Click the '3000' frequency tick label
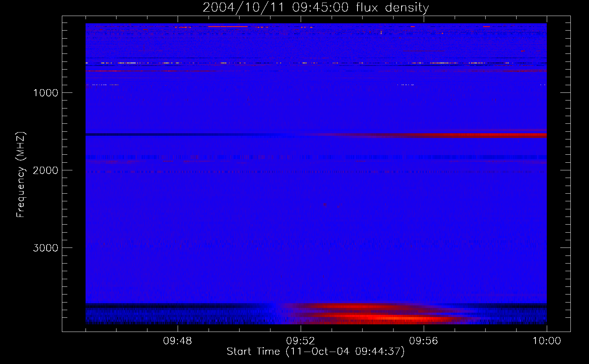Image resolution: width=589 pixels, height=364 pixels. point(46,248)
